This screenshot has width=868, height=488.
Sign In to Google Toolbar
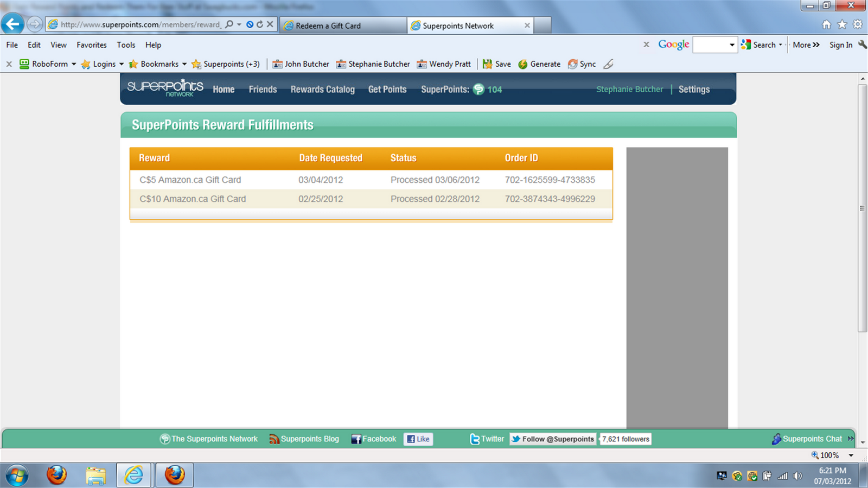[x=841, y=45]
